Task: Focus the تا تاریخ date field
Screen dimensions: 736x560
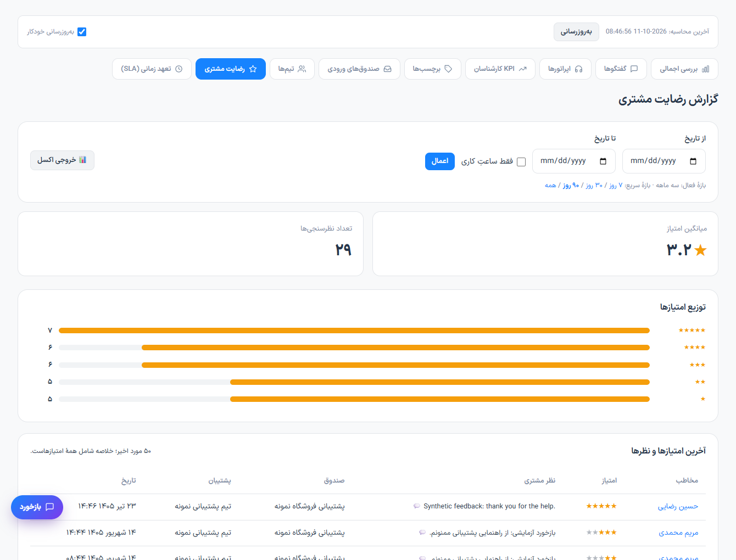Action: (574, 161)
